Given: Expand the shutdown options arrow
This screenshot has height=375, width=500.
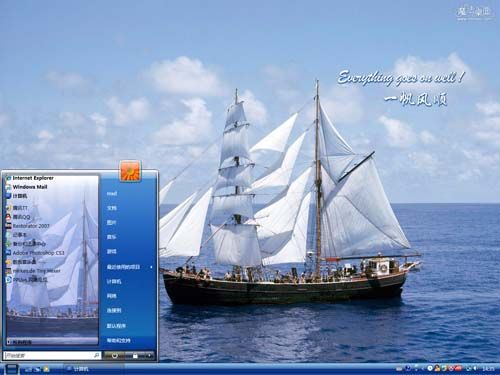Looking at the screenshot, I should click(149, 356).
